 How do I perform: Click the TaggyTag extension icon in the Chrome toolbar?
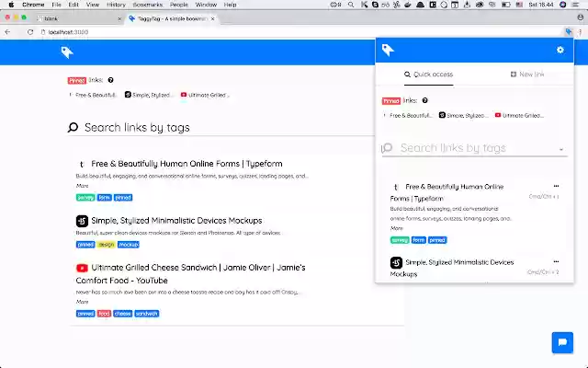point(569,32)
